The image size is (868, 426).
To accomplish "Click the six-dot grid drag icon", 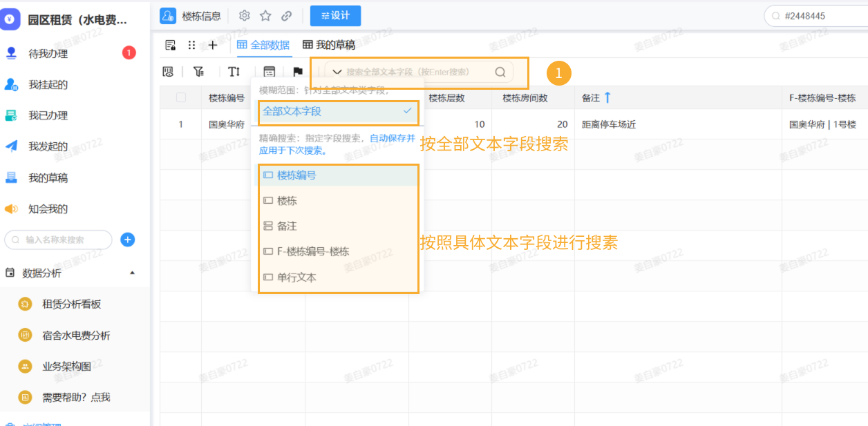I will coord(192,45).
